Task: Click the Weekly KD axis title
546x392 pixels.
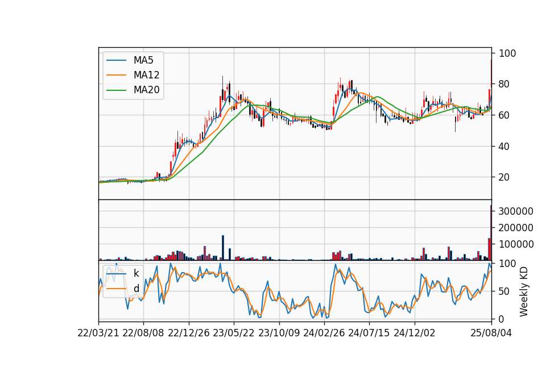Action: (523, 291)
